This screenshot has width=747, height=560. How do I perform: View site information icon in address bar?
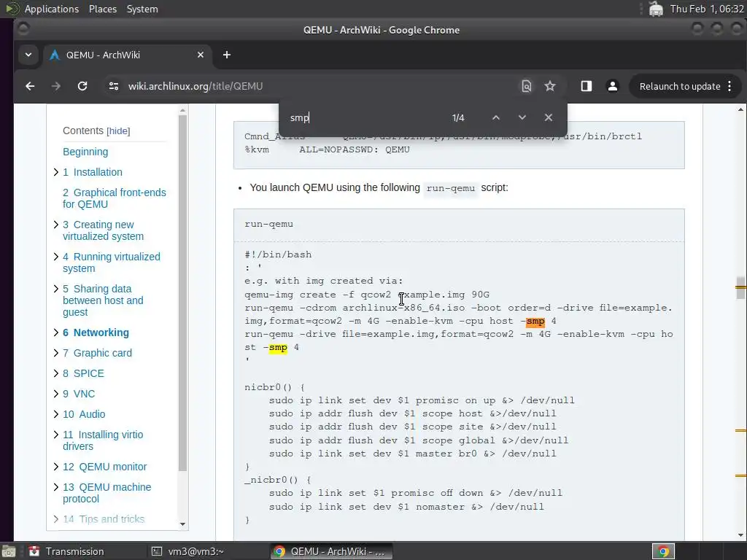(113, 86)
